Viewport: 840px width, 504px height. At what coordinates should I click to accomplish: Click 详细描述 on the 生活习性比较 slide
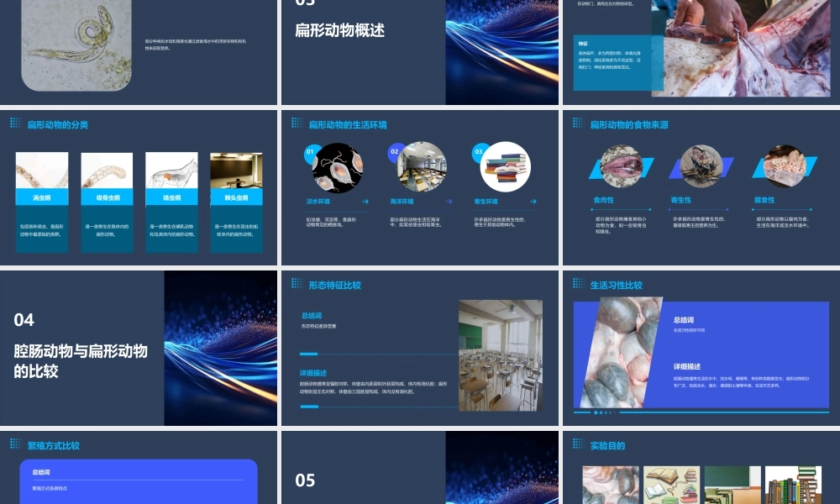687,366
